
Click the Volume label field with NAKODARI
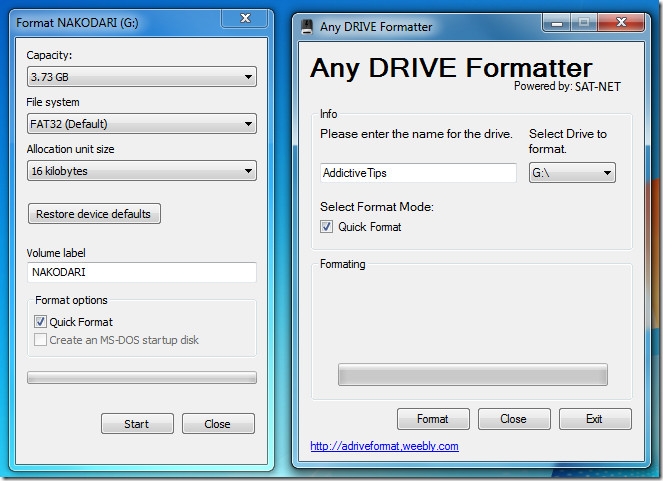pos(142,272)
